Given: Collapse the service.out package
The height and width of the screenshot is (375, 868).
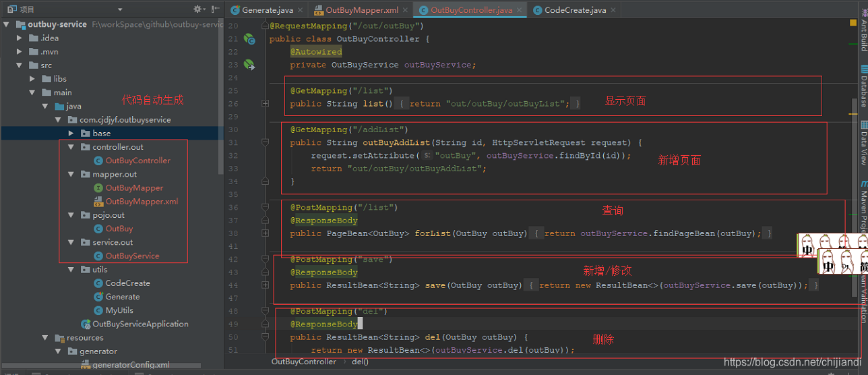Looking at the screenshot, I should [71, 242].
